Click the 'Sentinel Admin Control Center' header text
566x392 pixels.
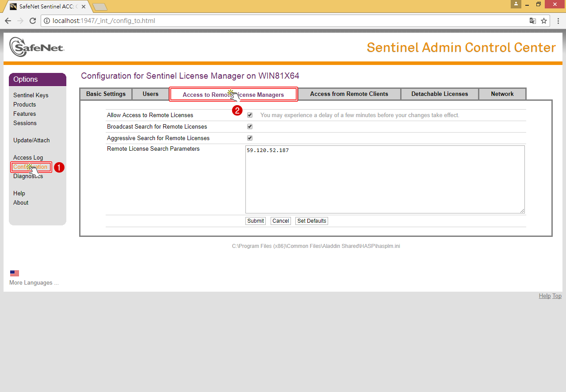pos(461,47)
